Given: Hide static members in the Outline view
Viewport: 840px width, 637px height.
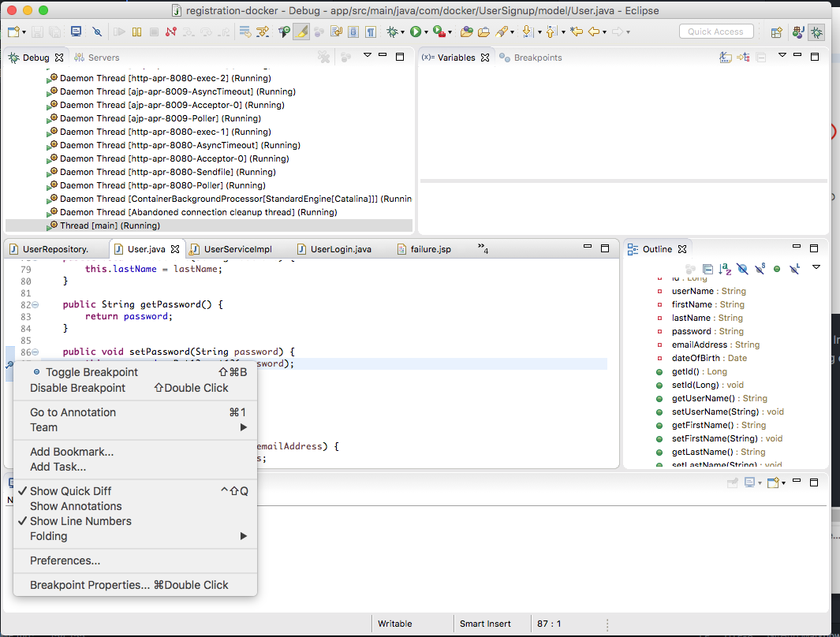Looking at the screenshot, I should tap(760, 270).
